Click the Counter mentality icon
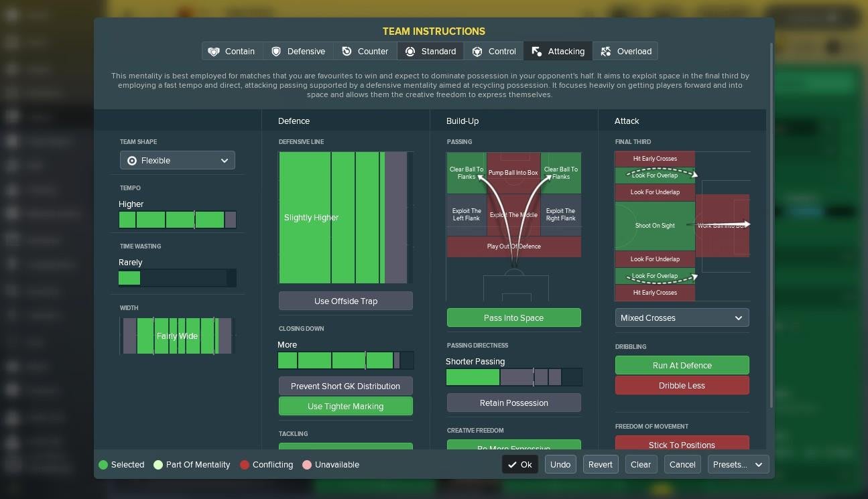The height and width of the screenshot is (499, 868). coord(347,52)
